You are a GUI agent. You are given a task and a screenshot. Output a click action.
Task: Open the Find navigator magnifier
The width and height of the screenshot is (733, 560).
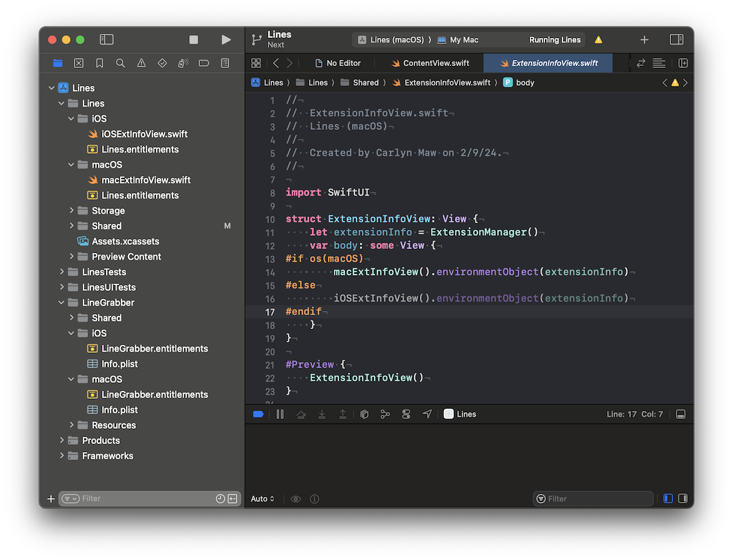[x=121, y=63]
